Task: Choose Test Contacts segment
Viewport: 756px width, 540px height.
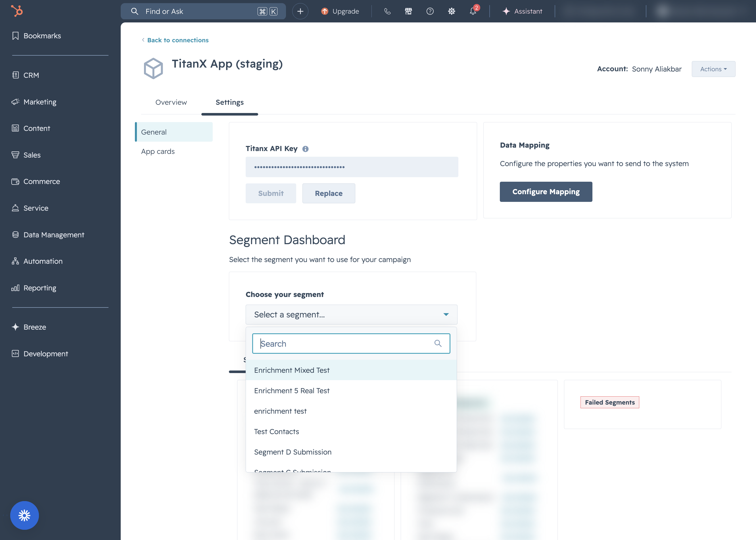Action: pyautogui.click(x=351, y=431)
